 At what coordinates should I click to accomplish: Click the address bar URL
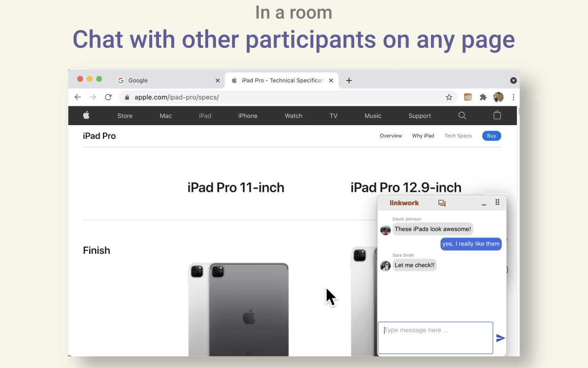point(176,97)
